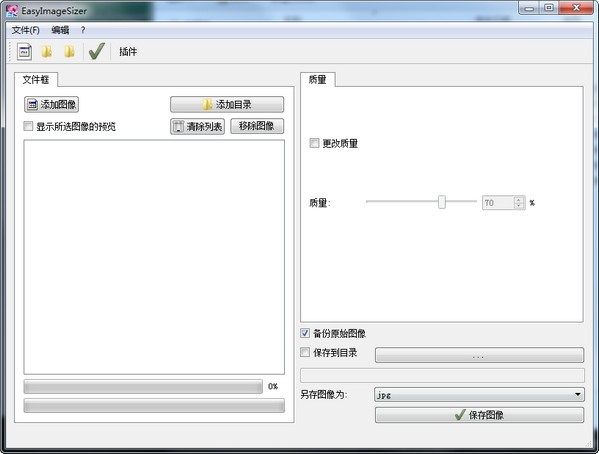Open the 文件(F) menu

click(x=26, y=30)
